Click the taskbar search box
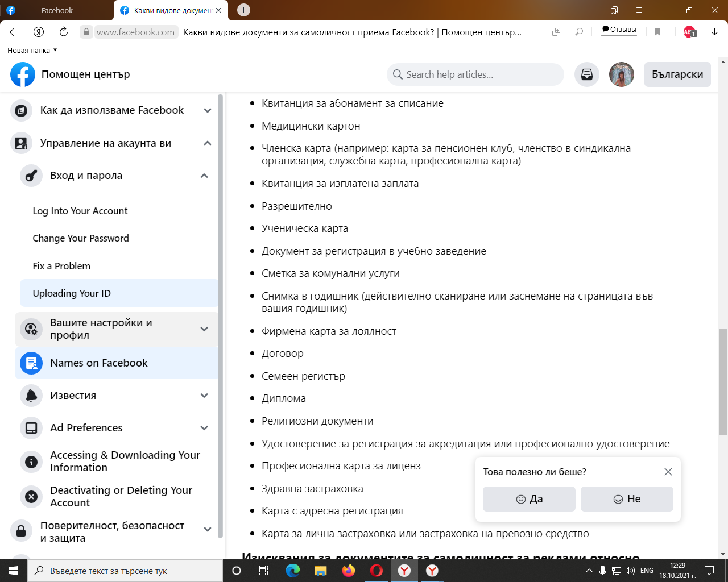Screen dimensions: 728x582 (125, 571)
